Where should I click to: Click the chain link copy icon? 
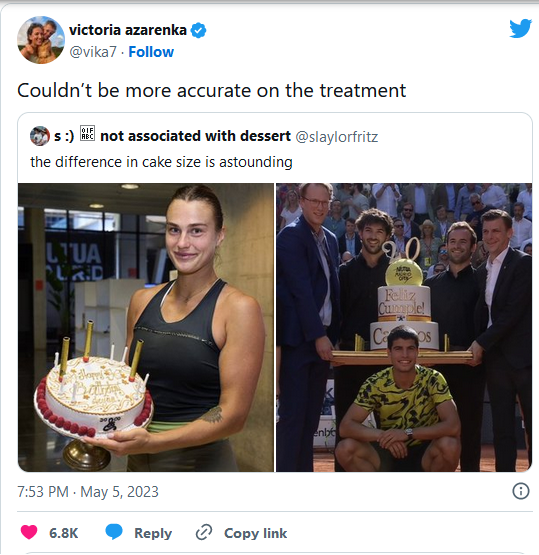click(x=204, y=532)
